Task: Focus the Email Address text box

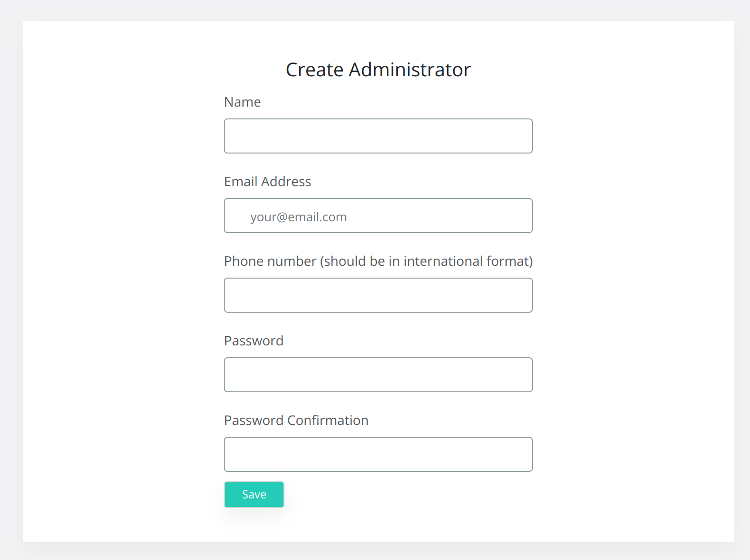Action: point(378,216)
